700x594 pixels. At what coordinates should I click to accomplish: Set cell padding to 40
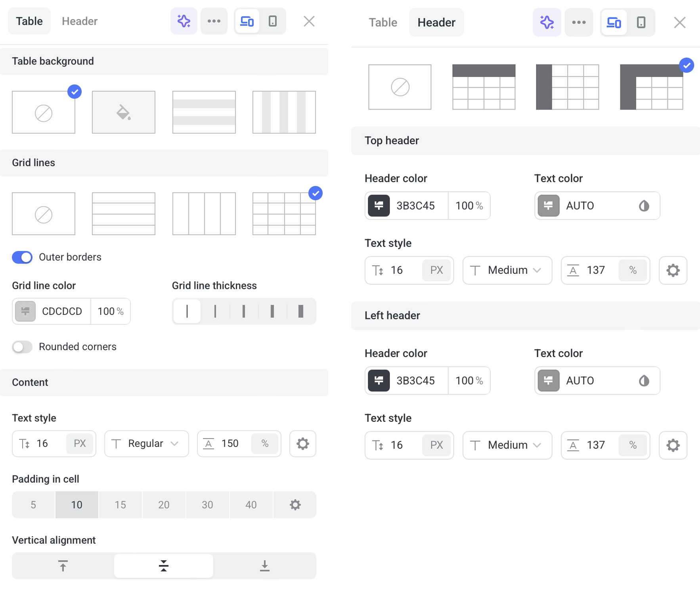(x=251, y=505)
